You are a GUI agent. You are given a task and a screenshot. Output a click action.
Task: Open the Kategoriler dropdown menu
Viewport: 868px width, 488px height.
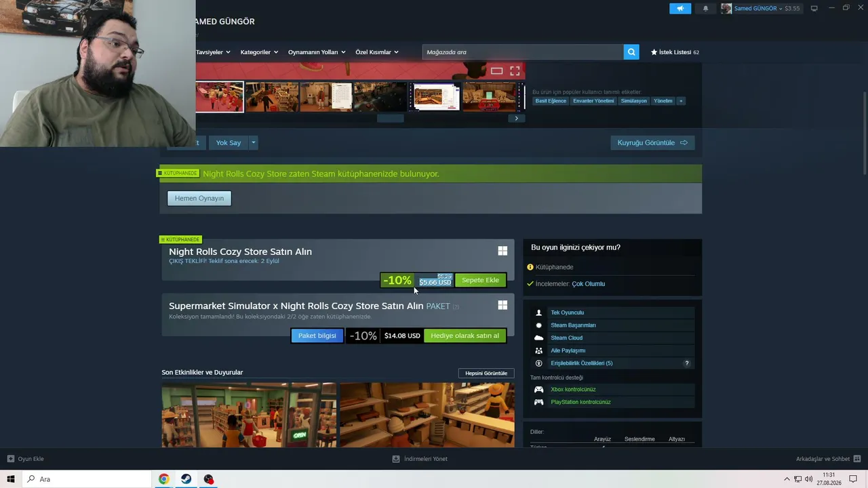pyautogui.click(x=259, y=52)
